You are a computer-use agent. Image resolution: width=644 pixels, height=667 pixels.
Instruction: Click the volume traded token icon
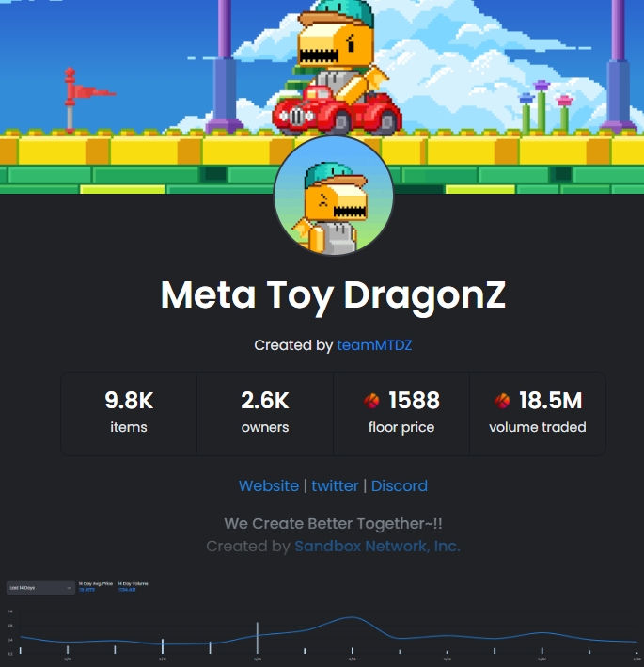[502, 402]
